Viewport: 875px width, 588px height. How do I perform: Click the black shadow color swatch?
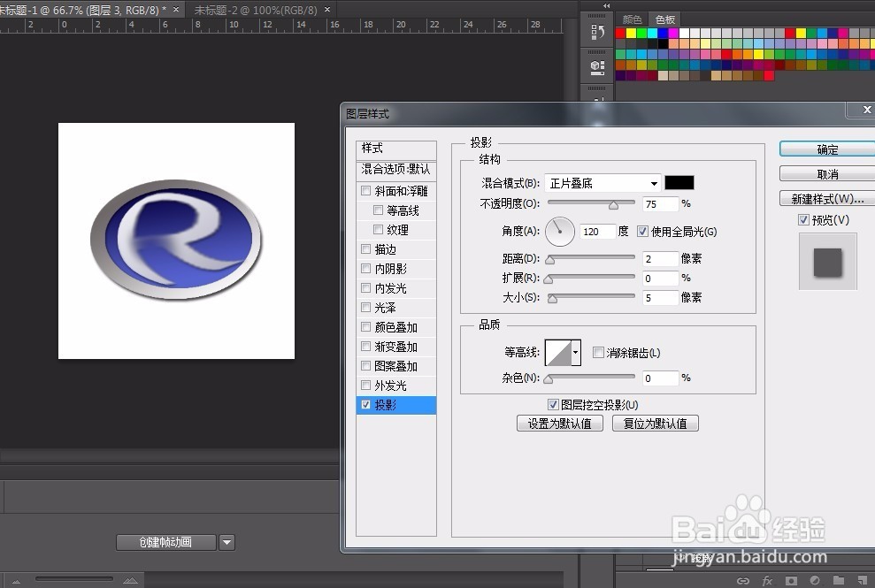[679, 182]
